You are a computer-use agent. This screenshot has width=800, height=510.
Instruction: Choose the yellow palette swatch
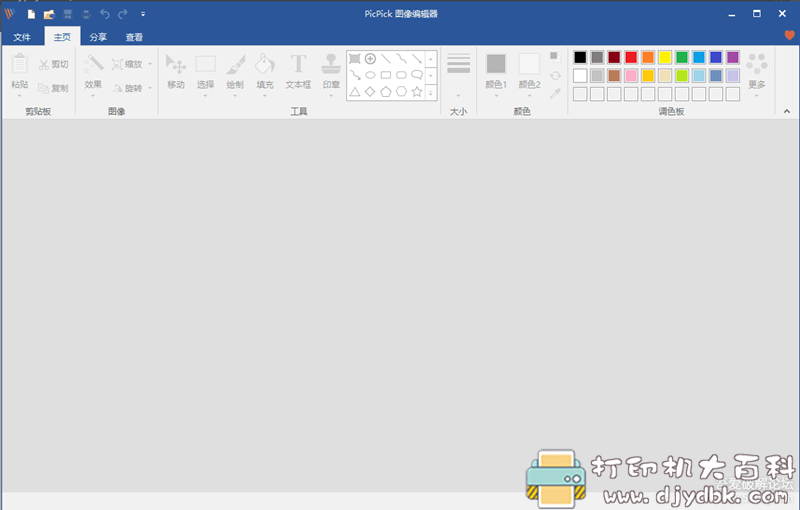pyautogui.click(x=665, y=57)
